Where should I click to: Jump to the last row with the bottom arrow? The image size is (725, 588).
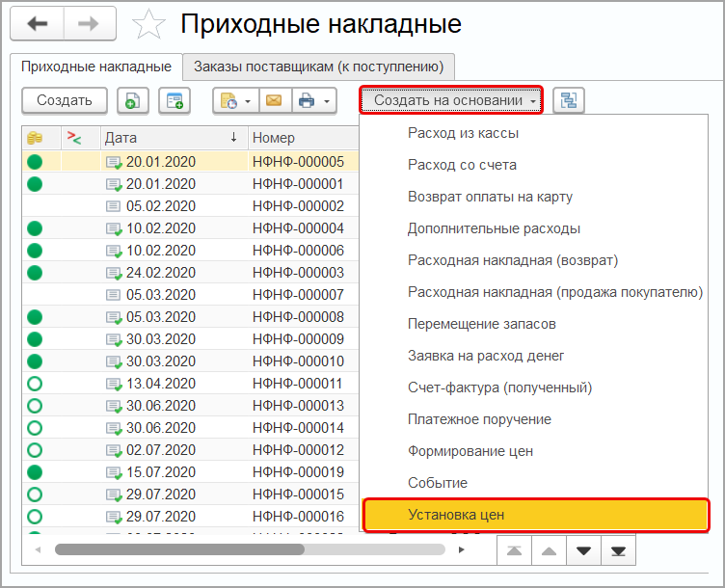point(618,550)
